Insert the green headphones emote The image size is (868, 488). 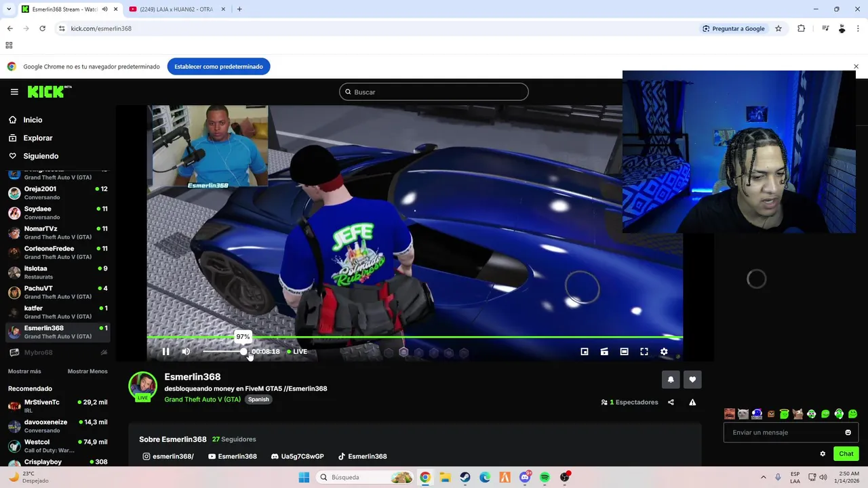pyautogui.click(x=839, y=414)
